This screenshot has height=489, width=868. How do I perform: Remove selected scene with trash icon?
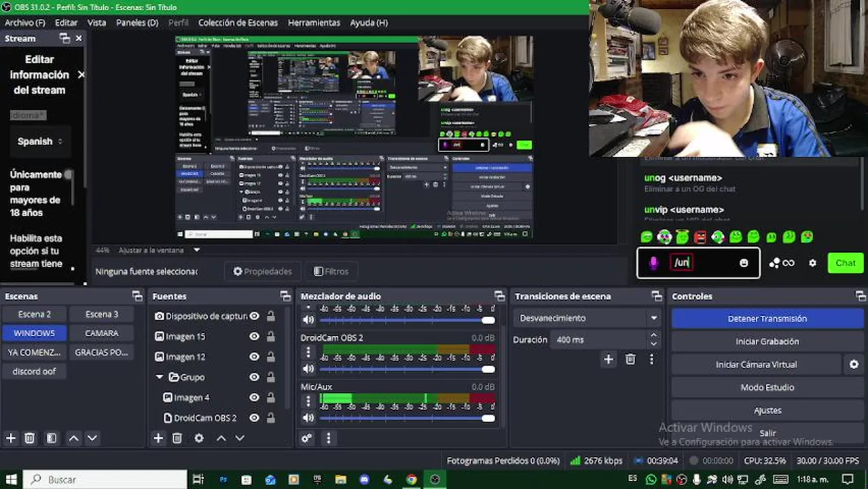pyautogui.click(x=30, y=439)
